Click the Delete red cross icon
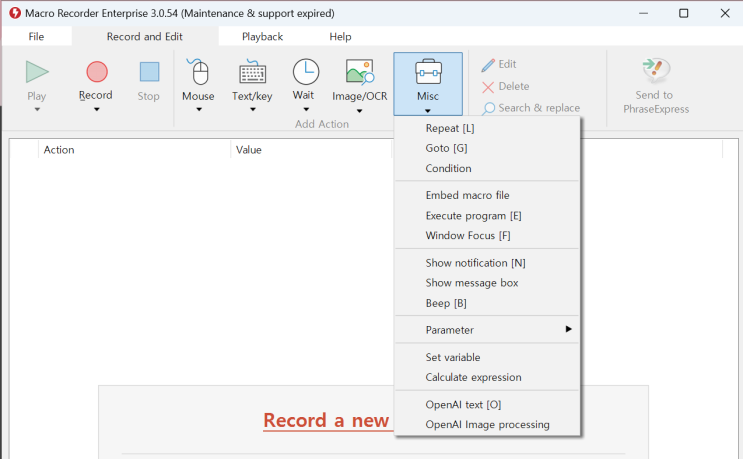743x459 pixels. click(x=488, y=87)
